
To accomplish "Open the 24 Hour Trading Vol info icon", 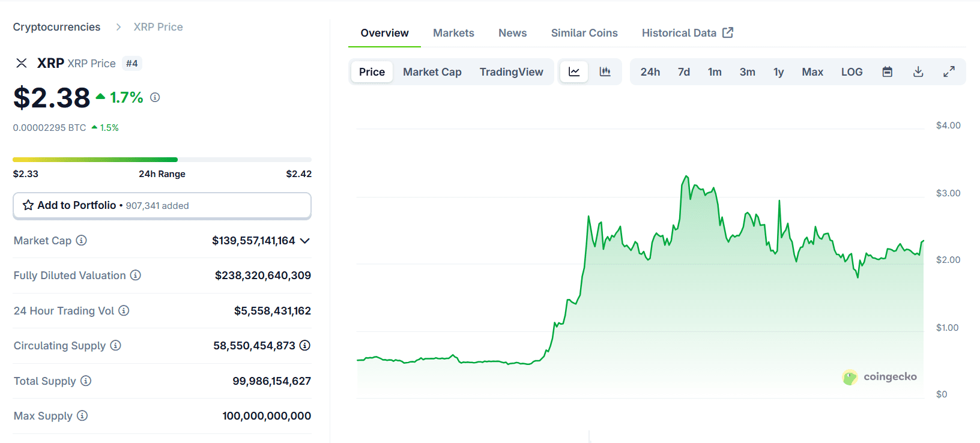I will point(124,310).
